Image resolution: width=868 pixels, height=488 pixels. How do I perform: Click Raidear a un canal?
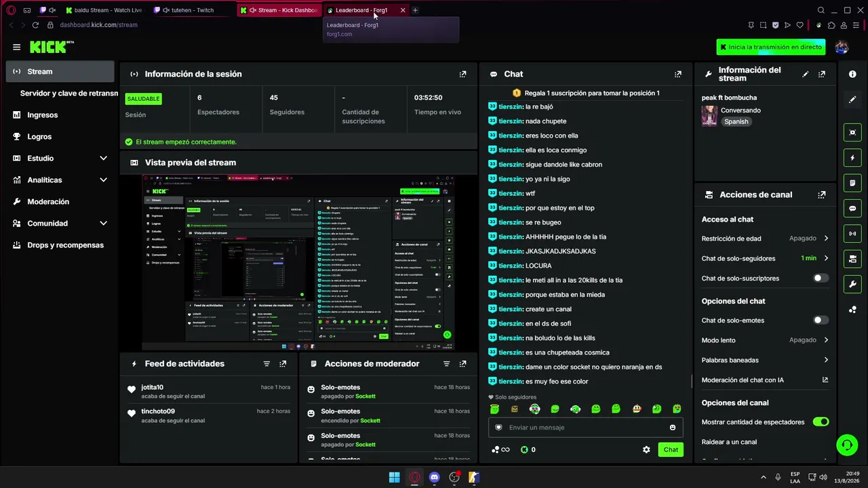[729, 442]
